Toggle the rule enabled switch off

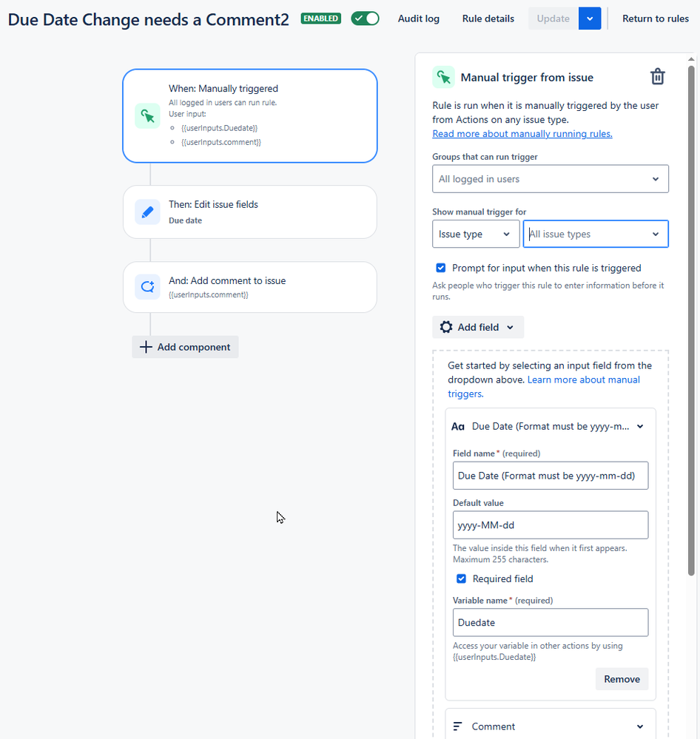pos(366,18)
